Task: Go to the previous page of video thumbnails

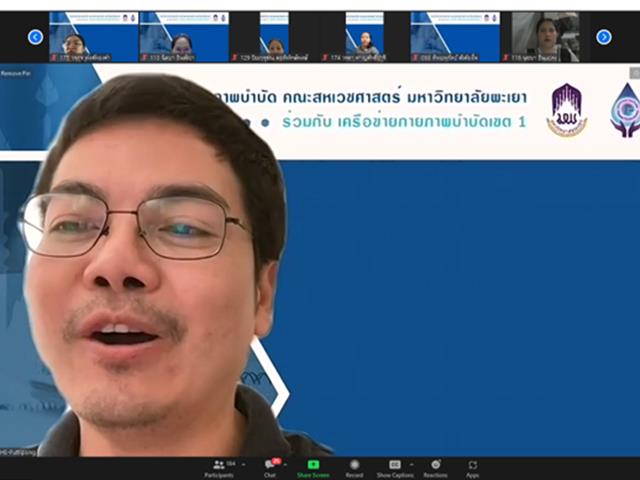Action: coord(36,37)
